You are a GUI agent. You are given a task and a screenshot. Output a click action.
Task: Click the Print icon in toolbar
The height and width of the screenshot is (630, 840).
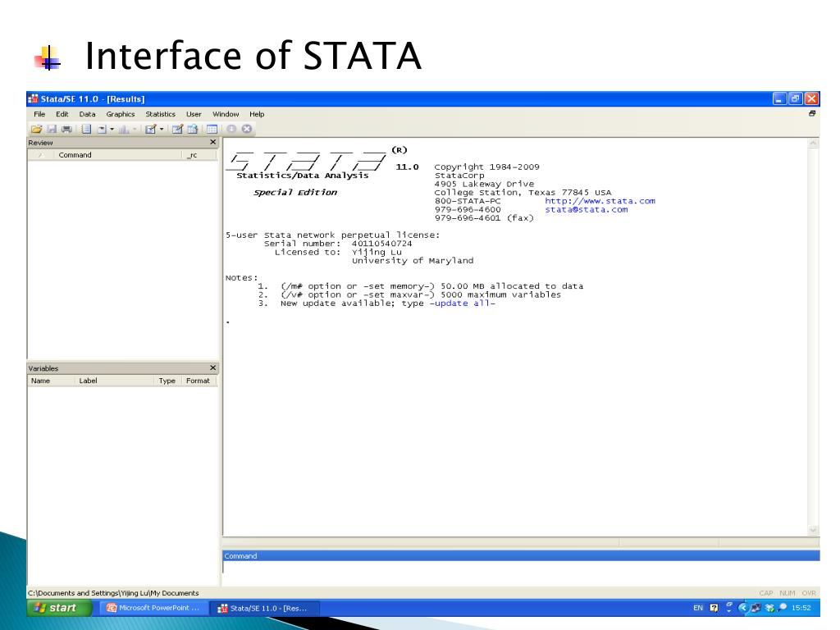[x=66, y=129]
